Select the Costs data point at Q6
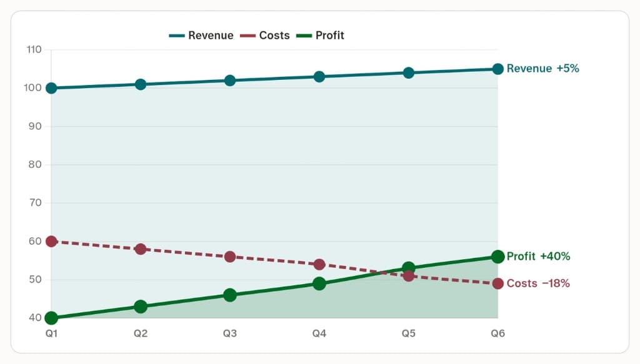Image resolution: width=640 pixels, height=364 pixels. (498, 283)
